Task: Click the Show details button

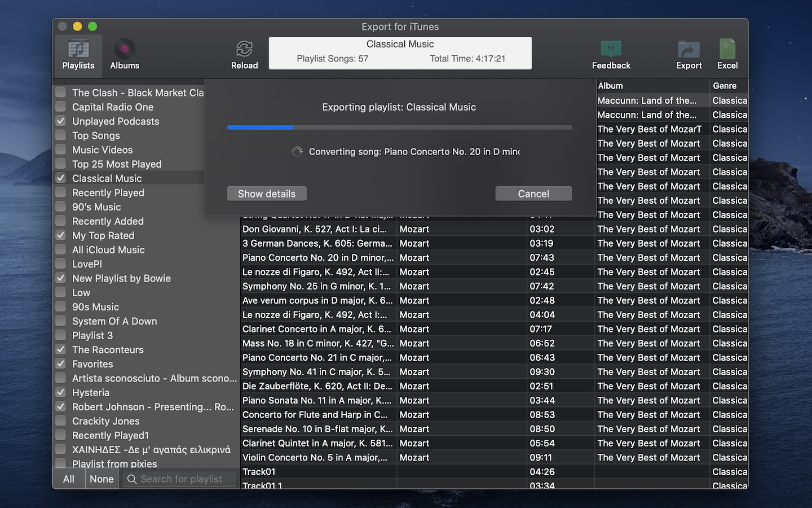Action: (x=267, y=194)
